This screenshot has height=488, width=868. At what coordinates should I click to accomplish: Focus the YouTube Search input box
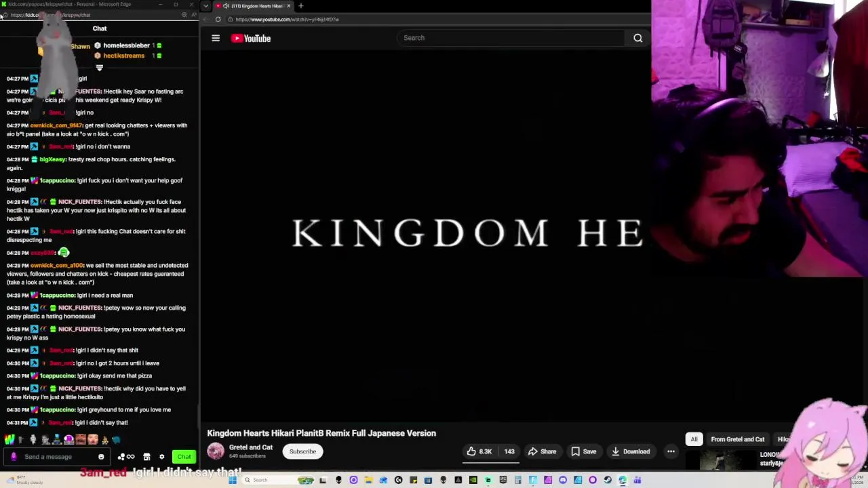point(510,38)
